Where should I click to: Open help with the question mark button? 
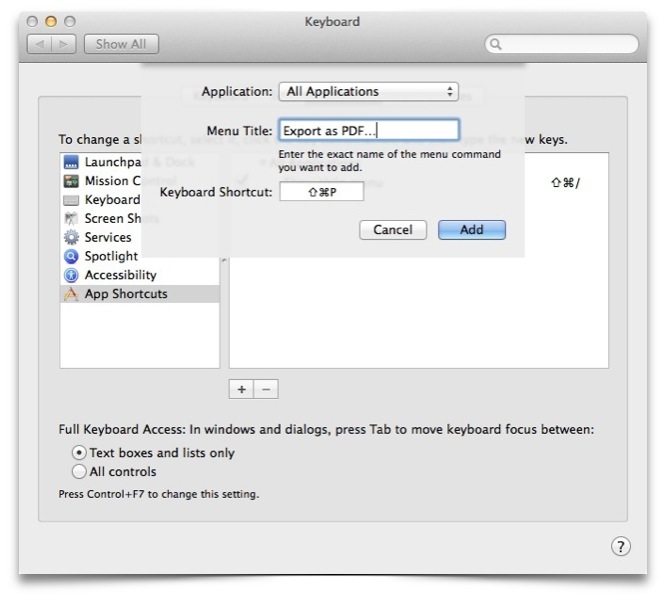click(x=621, y=546)
